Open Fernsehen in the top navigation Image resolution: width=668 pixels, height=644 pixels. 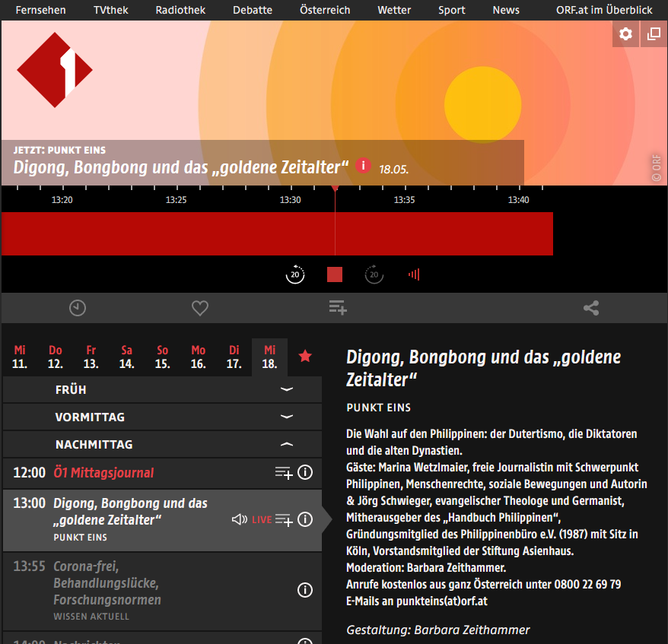pos(41,10)
